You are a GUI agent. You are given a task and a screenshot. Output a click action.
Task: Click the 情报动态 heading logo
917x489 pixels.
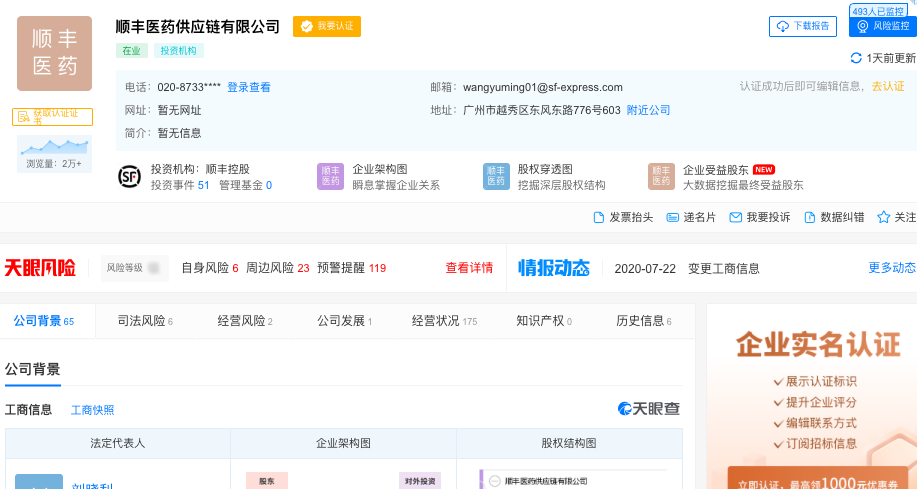pyautogui.click(x=554, y=268)
